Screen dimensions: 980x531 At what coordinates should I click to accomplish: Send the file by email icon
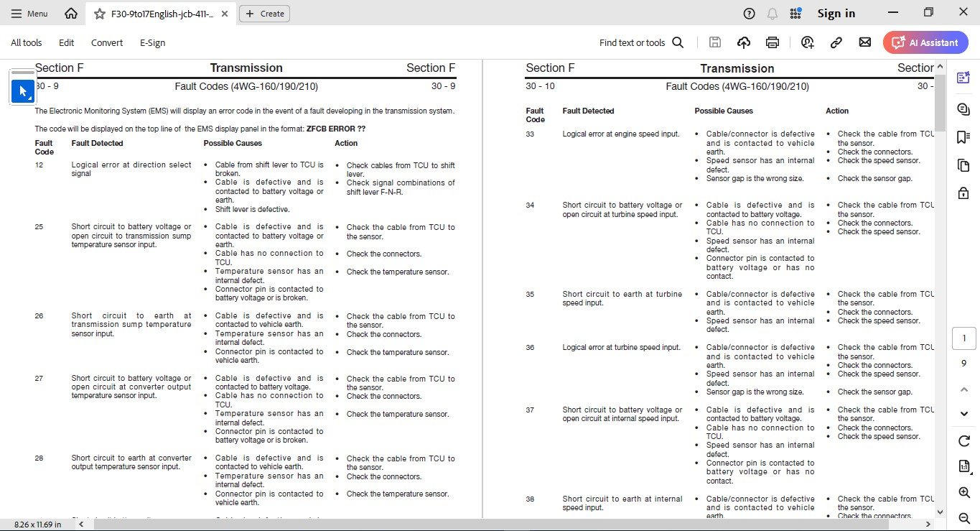point(865,42)
